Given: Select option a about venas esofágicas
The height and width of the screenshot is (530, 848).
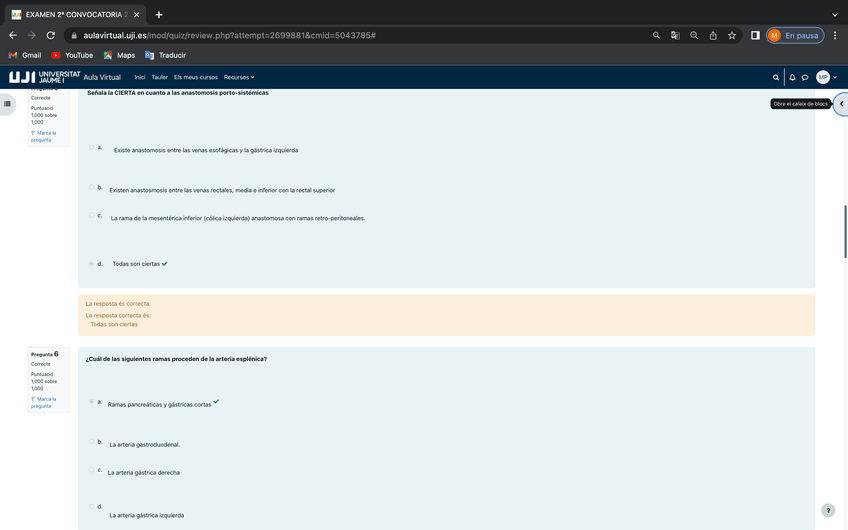Looking at the screenshot, I should click(x=92, y=147).
